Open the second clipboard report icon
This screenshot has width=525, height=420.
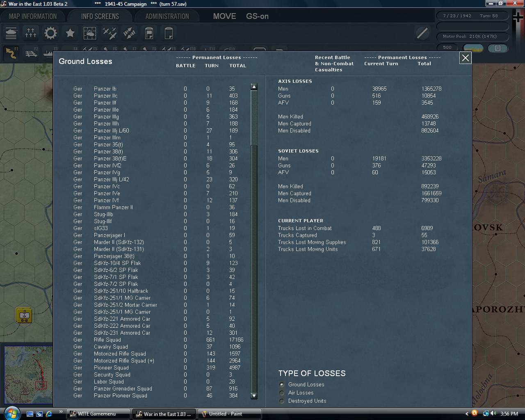coord(169,33)
